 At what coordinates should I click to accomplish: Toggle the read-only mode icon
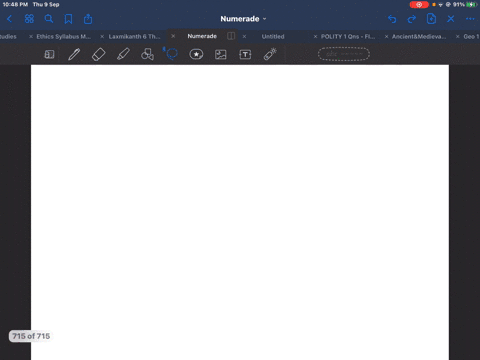pos(49,54)
